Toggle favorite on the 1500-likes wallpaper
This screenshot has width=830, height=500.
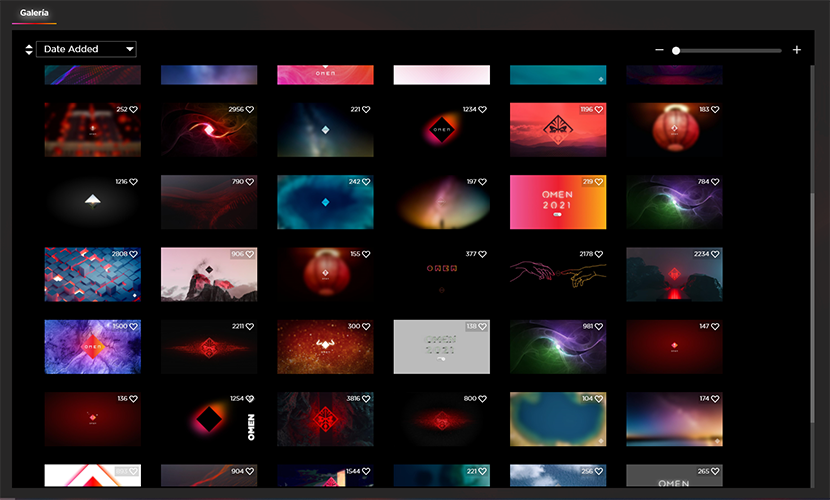coord(133,327)
